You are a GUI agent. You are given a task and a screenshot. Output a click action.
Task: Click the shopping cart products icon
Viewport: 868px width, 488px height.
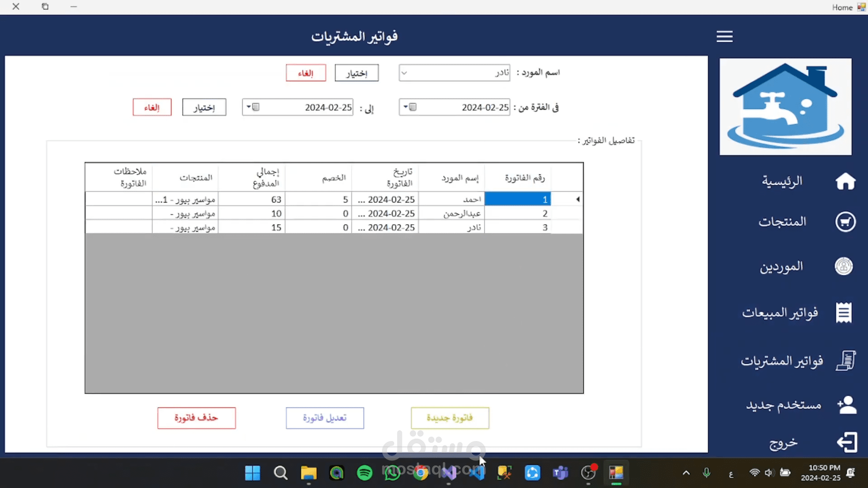[845, 222]
